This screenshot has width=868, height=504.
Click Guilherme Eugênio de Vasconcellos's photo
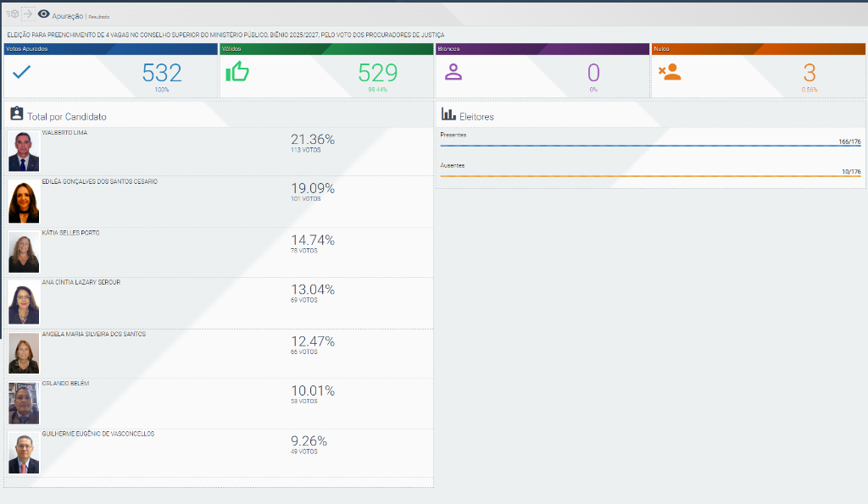[24, 453]
